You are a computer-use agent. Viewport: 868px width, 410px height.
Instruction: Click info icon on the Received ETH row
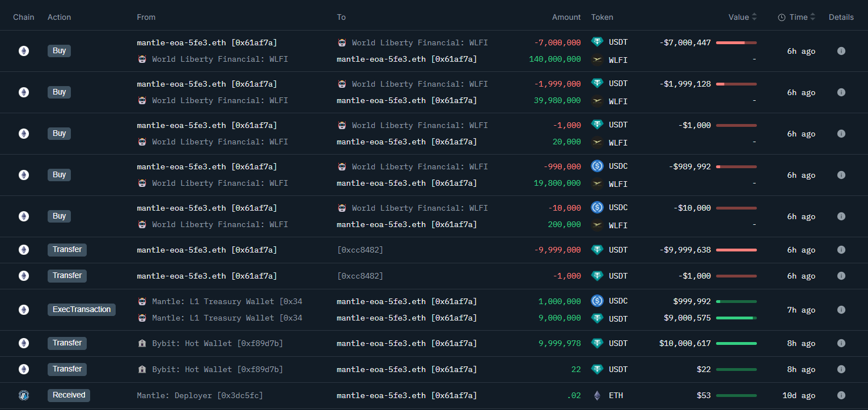tap(841, 395)
